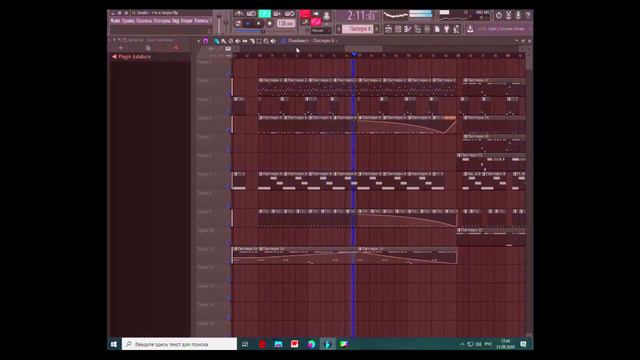Open the playlist view icon in the main toolbar
Screen dimensions: 640x360
388,29
